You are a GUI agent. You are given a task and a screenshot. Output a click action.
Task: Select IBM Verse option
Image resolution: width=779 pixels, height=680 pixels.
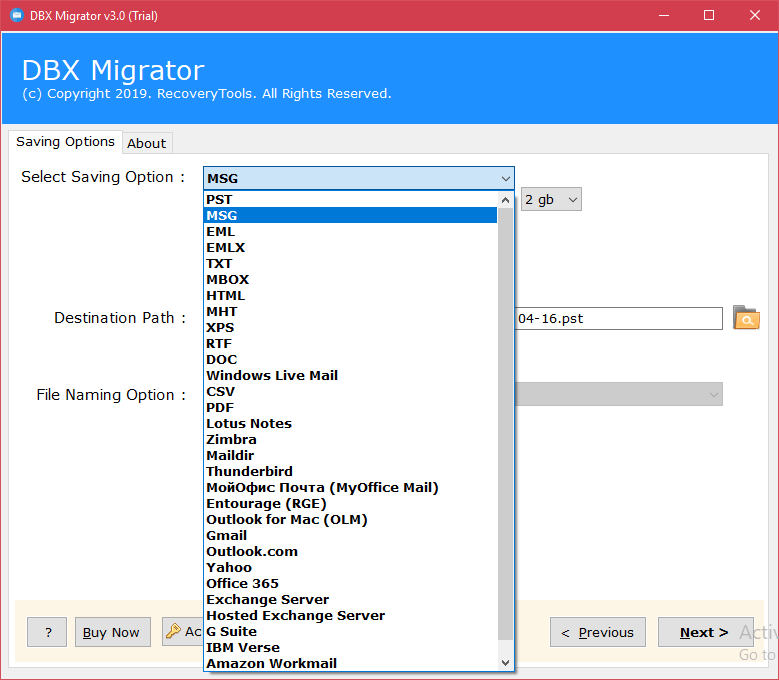click(x=351, y=647)
